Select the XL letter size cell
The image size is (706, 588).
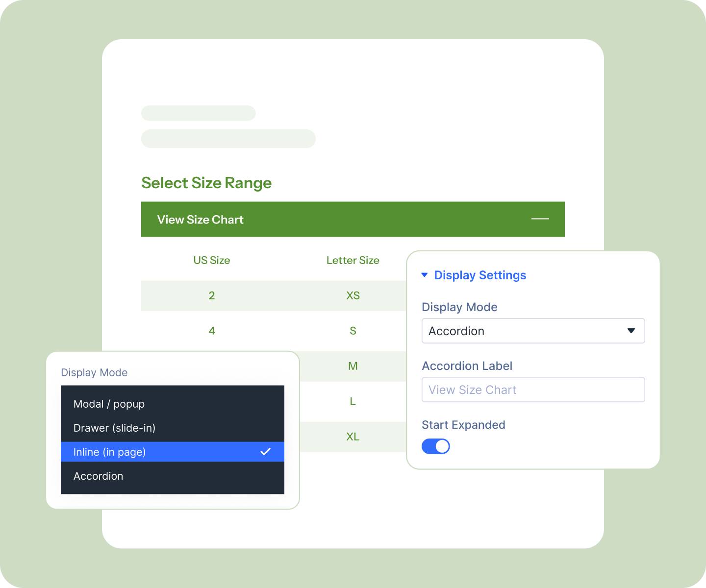pos(353,437)
